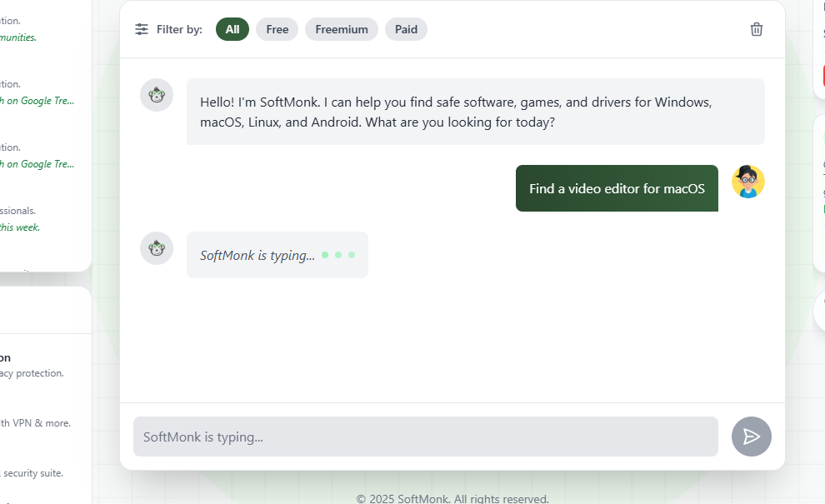
Task: Click the SoftMonk avatar beside the typing indicator
Action: pyautogui.click(x=157, y=248)
